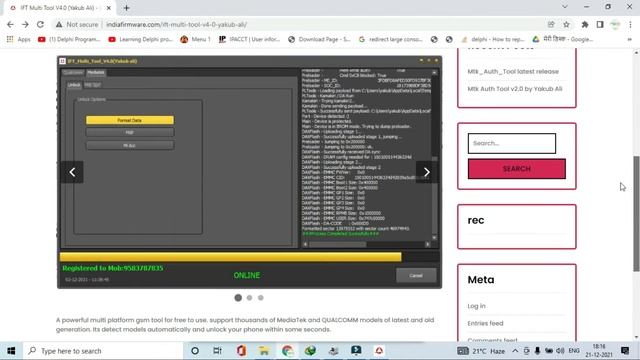Open File Explorer on the taskbar

point(264,351)
